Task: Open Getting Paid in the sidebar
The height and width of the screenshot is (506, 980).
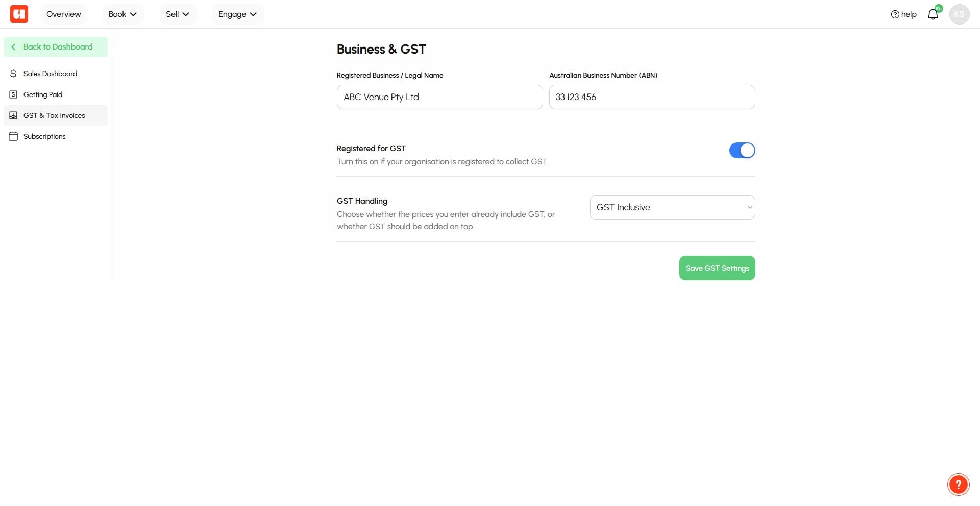Action: [56, 94]
